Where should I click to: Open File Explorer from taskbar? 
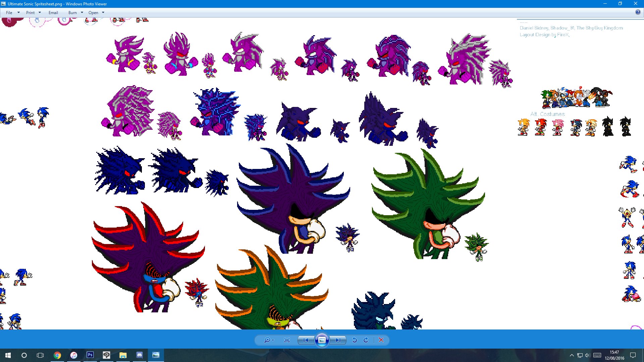click(x=123, y=355)
